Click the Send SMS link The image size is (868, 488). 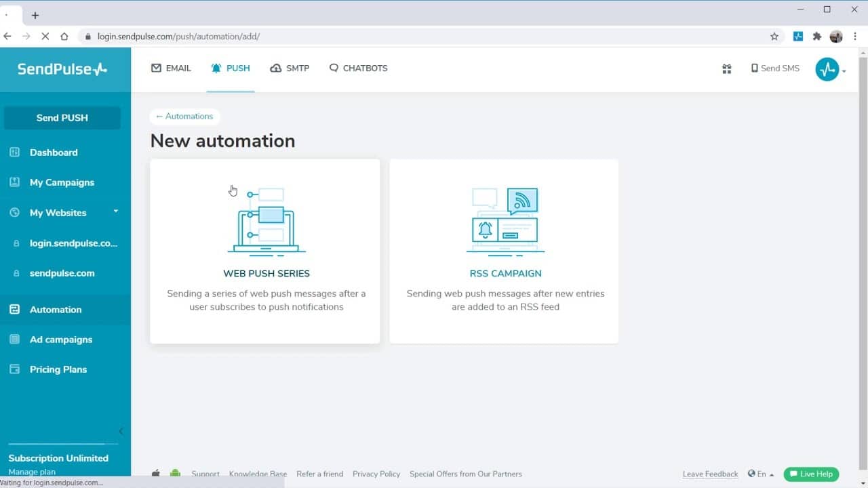775,68
